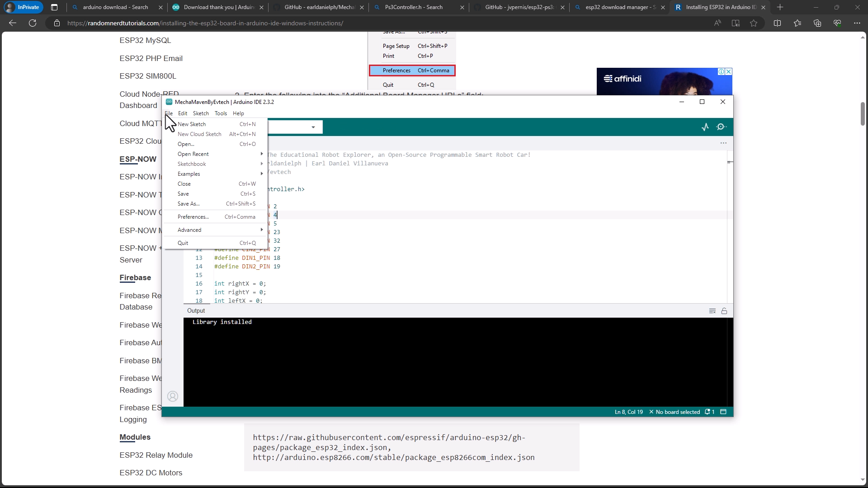Open the Help menu in Arduino IDE

click(x=238, y=113)
